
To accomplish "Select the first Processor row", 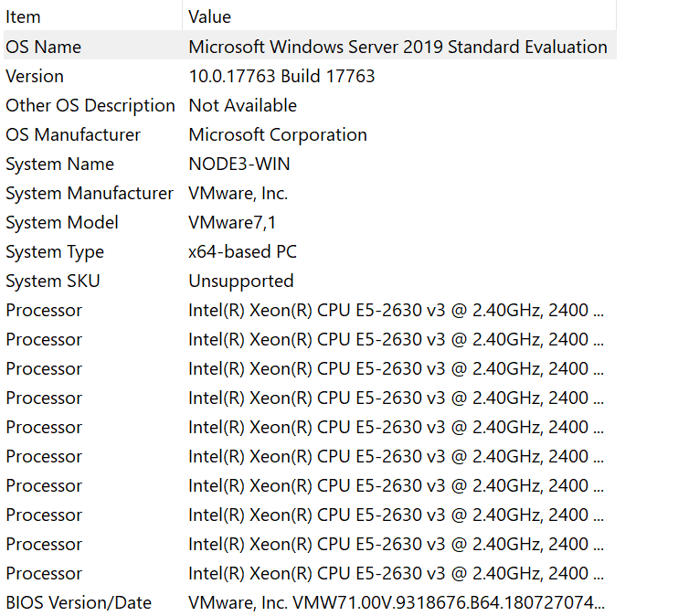I will click(x=310, y=310).
